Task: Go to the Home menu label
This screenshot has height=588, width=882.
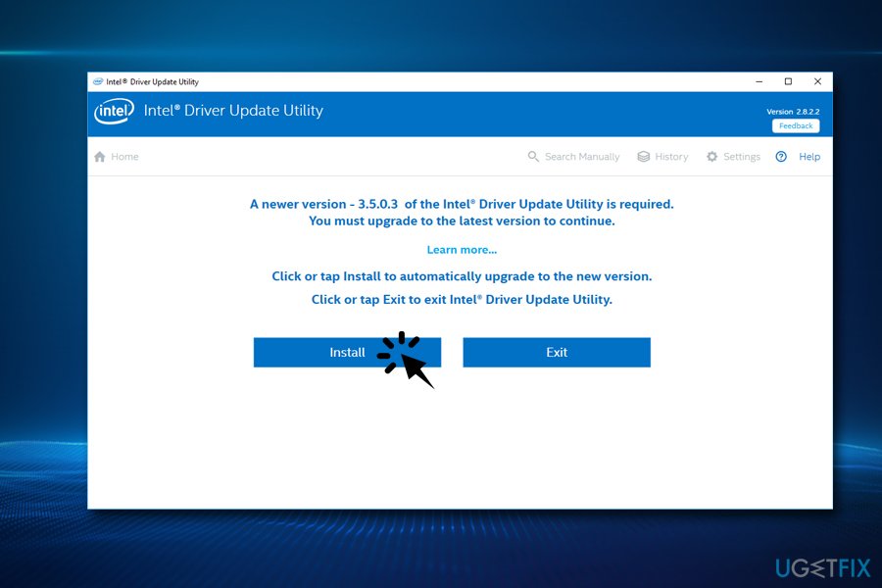Action: click(x=124, y=157)
